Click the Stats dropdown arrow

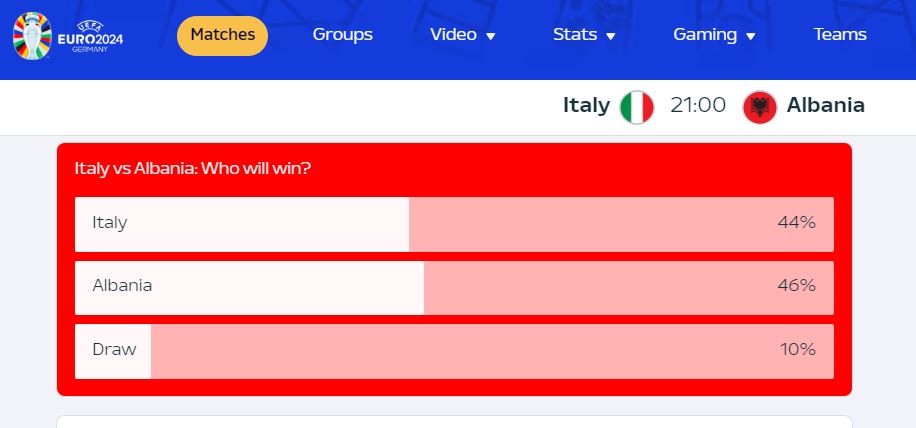click(611, 36)
